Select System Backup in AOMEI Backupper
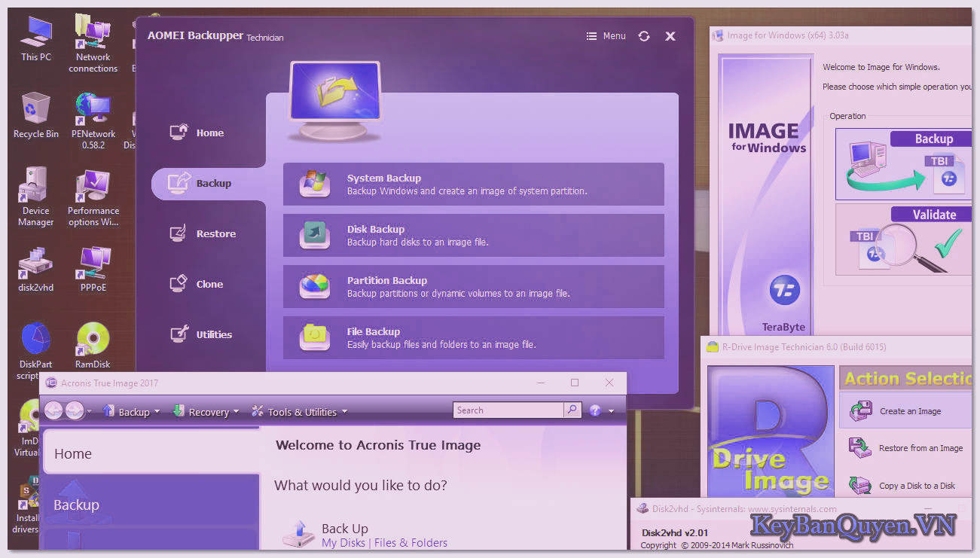This screenshot has width=980, height=558. pos(473,184)
